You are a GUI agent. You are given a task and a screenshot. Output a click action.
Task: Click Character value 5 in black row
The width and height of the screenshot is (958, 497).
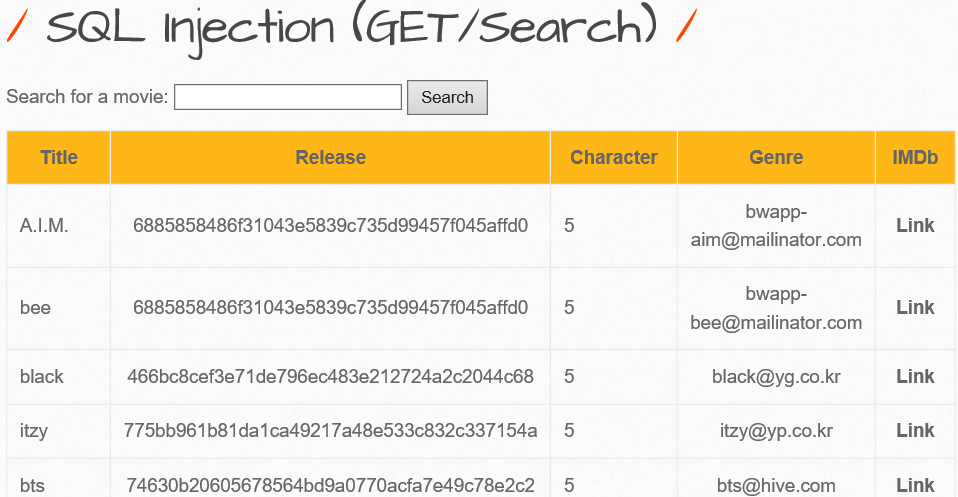coord(569,377)
